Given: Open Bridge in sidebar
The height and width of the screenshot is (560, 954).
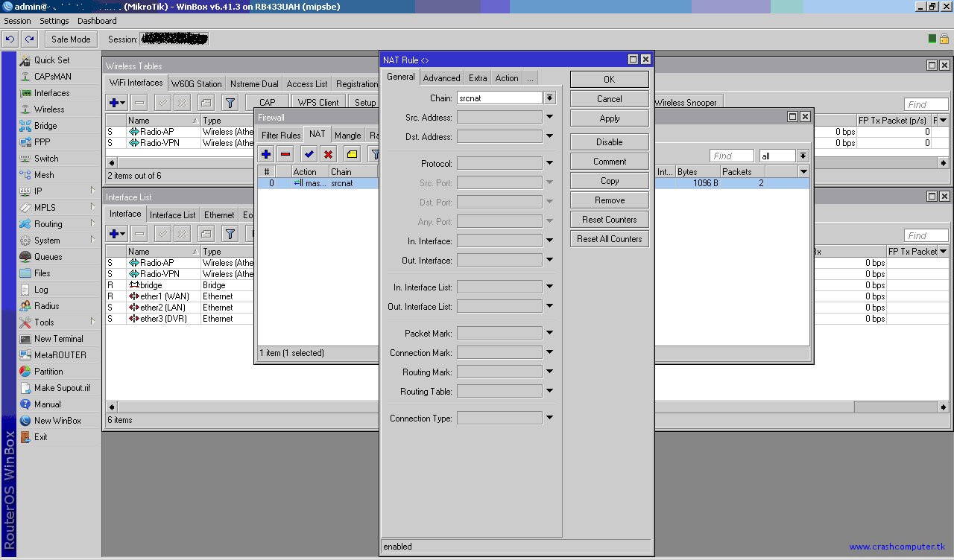Looking at the screenshot, I should tap(45, 126).
